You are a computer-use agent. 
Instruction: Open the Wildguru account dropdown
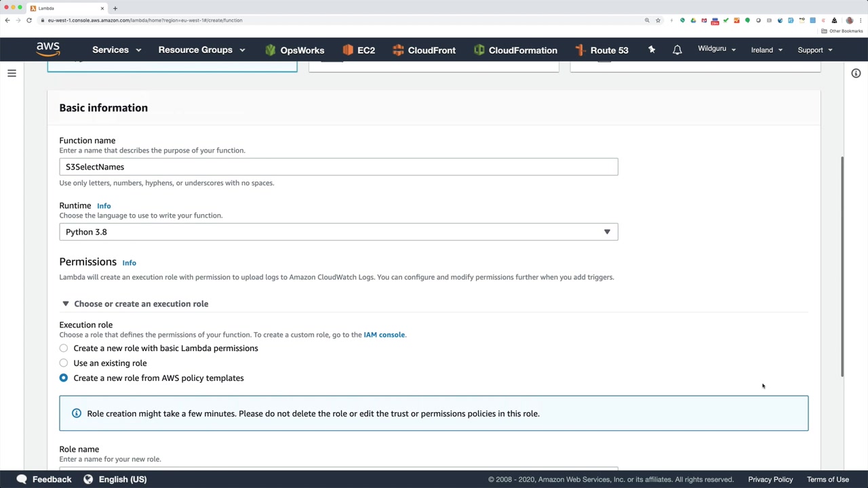pyautogui.click(x=717, y=49)
